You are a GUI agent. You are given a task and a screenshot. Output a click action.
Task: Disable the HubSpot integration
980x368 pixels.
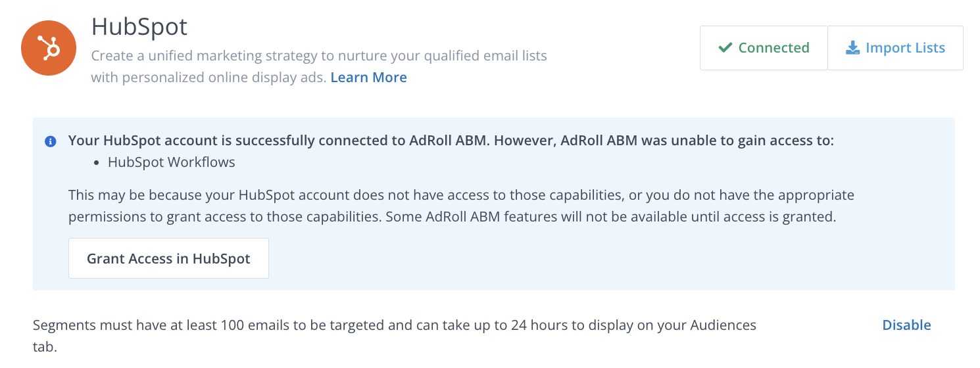tap(906, 325)
